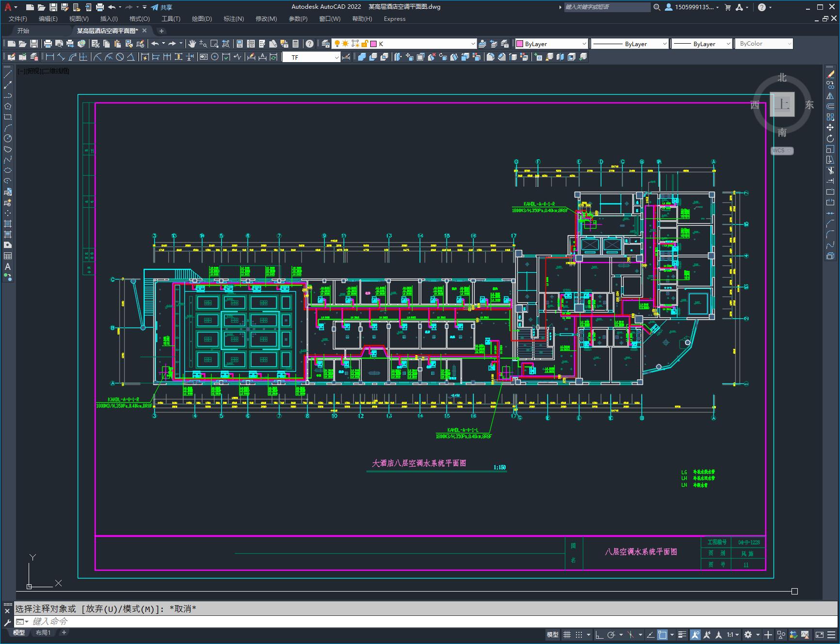Select the Move tool in modify toolbar

[x=830, y=128]
